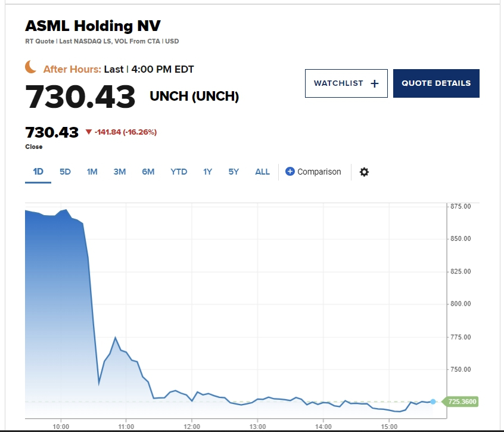Click the red down arrow indicator
This screenshot has width=504, height=432.
point(89,132)
